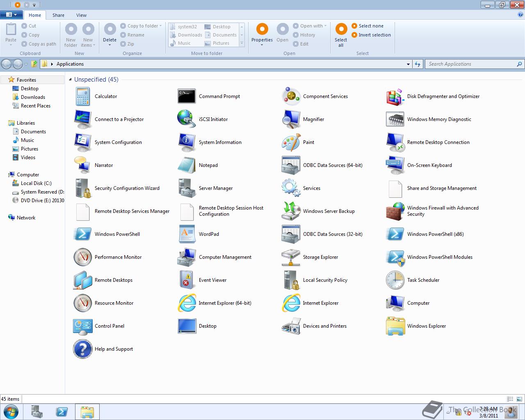Open the Services gear icon
Screen dimensions: 525x420
pos(291,188)
